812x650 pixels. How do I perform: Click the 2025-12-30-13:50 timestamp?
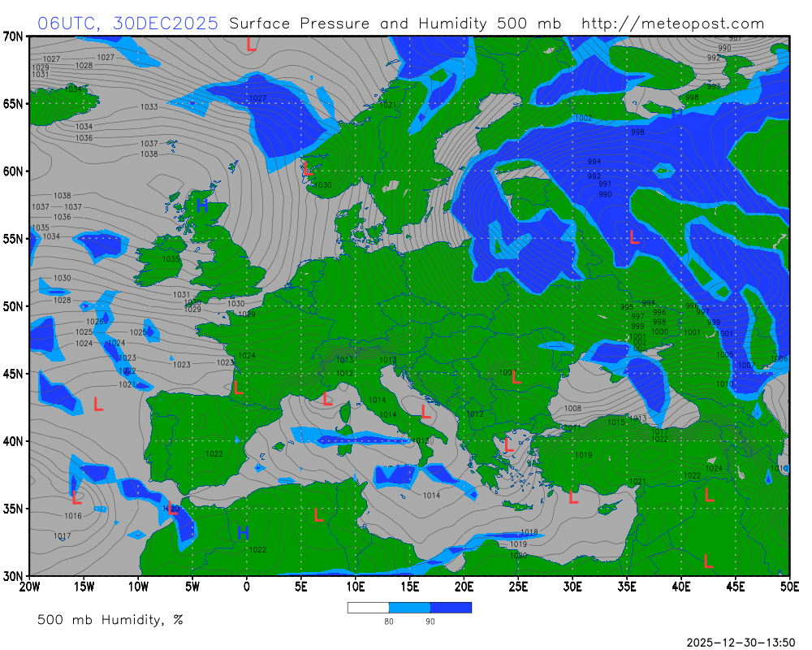(741, 642)
